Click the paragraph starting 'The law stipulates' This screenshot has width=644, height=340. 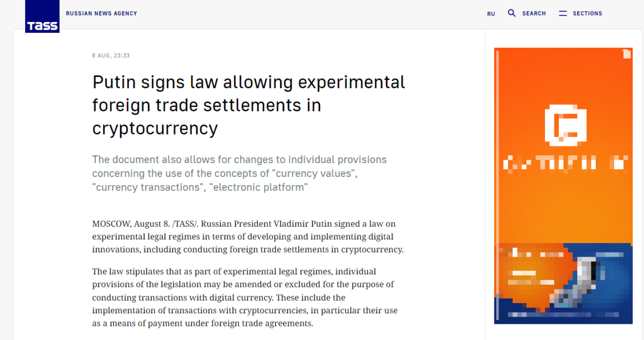click(x=244, y=297)
